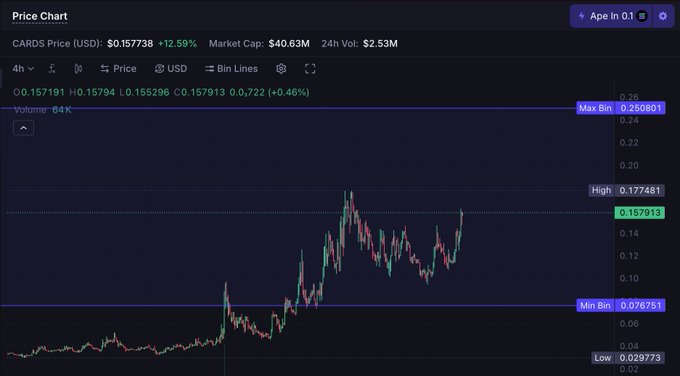Click the Price Chart heading
The height and width of the screenshot is (376, 680).
click(x=40, y=16)
